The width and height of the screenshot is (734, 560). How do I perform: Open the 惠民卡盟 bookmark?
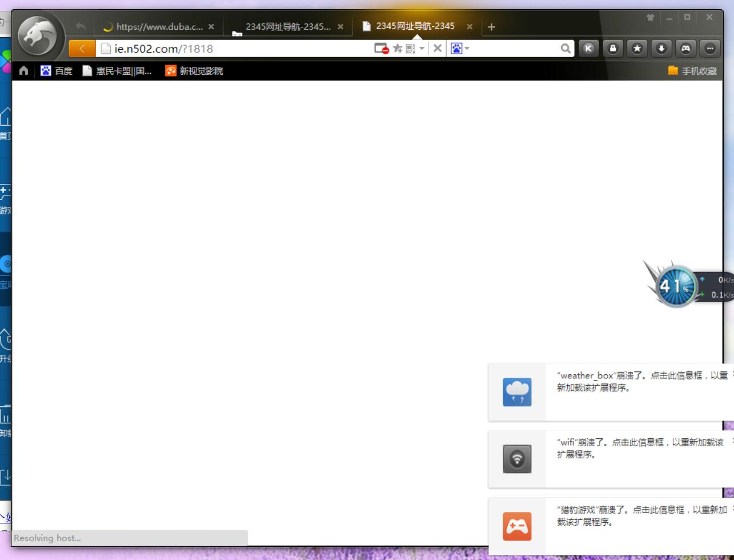tap(117, 71)
